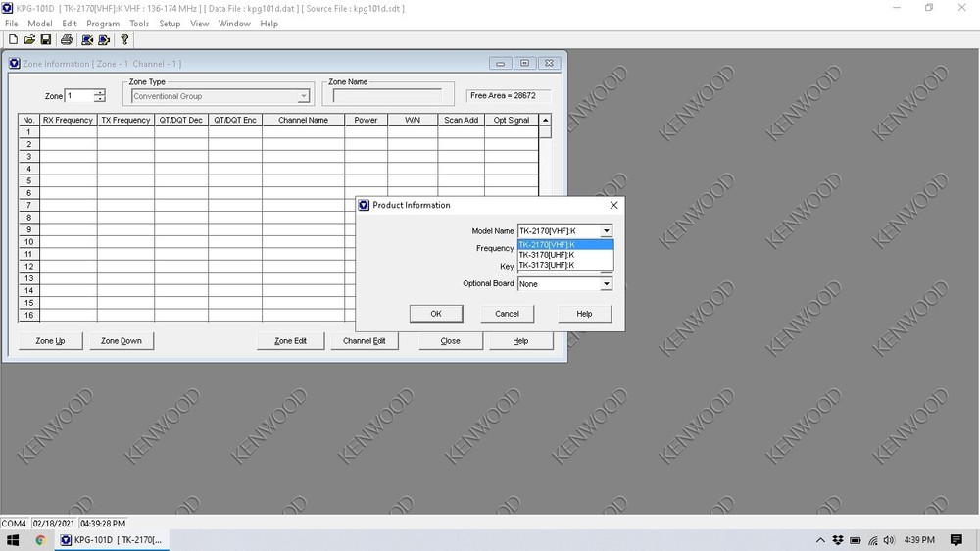The height and width of the screenshot is (551, 980).
Task: Click the Zone Edit button
Action: (291, 341)
